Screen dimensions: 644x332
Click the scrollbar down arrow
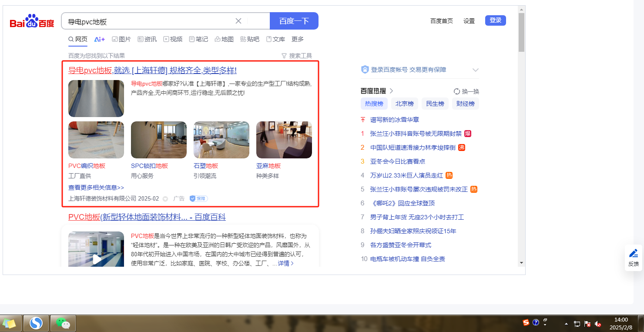point(521,262)
